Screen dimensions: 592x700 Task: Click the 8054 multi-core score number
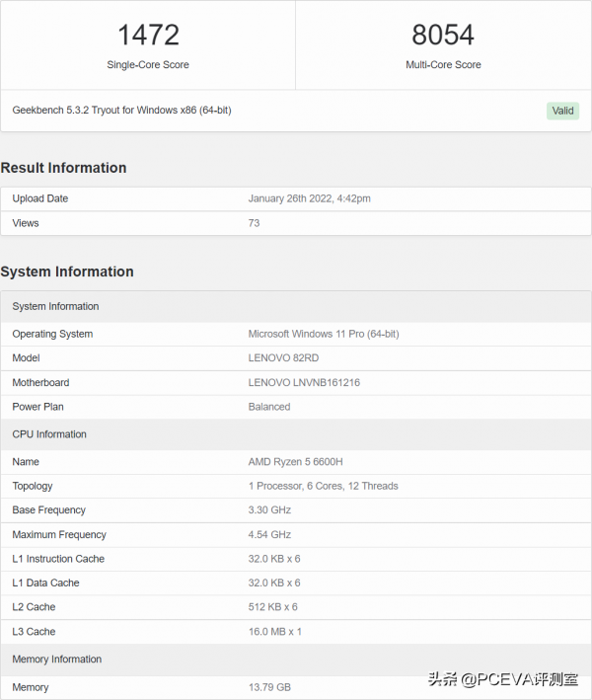pyautogui.click(x=443, y=36)
